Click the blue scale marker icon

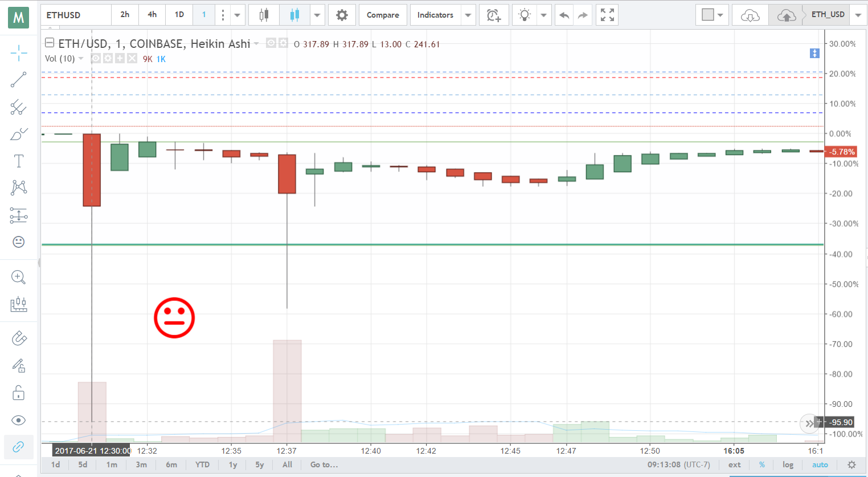pyautogui.click(x=814, y=53)
